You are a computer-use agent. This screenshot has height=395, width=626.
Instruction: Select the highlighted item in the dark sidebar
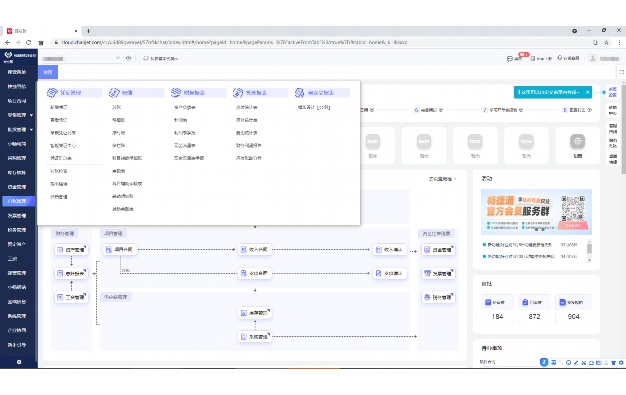tap(18, 201)
